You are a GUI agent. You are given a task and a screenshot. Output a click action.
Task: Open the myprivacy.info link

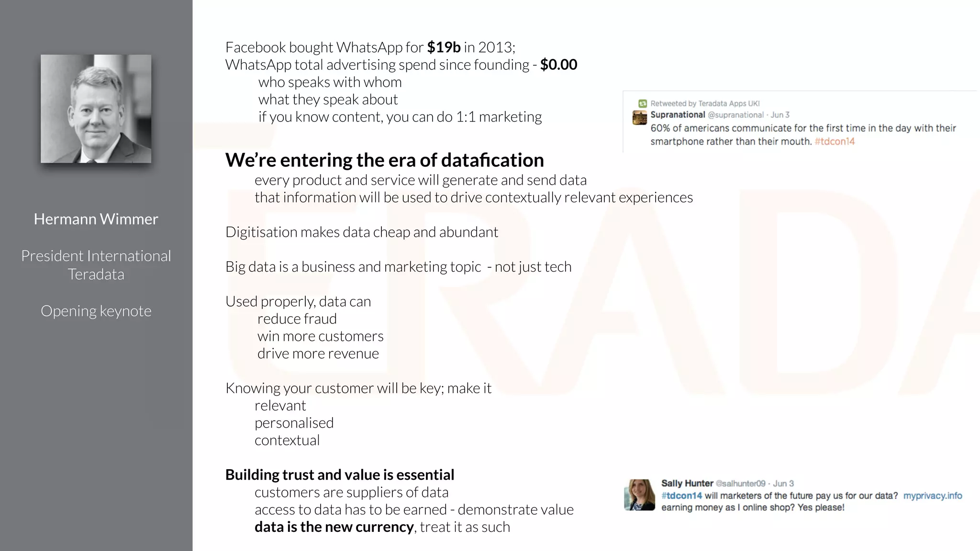[x=932, y=496]
